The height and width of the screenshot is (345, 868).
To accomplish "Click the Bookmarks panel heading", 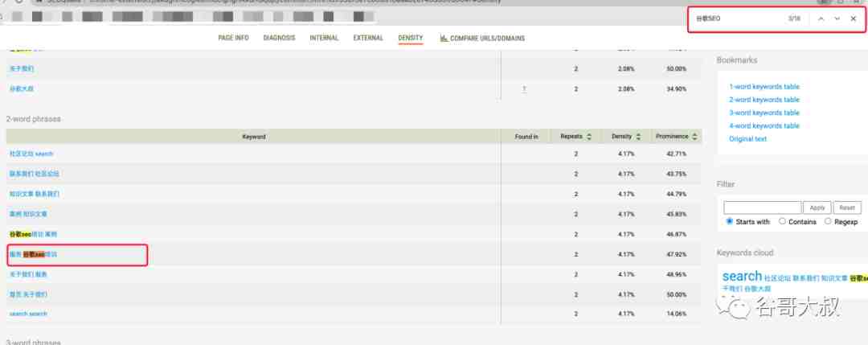I will (737, 60).
